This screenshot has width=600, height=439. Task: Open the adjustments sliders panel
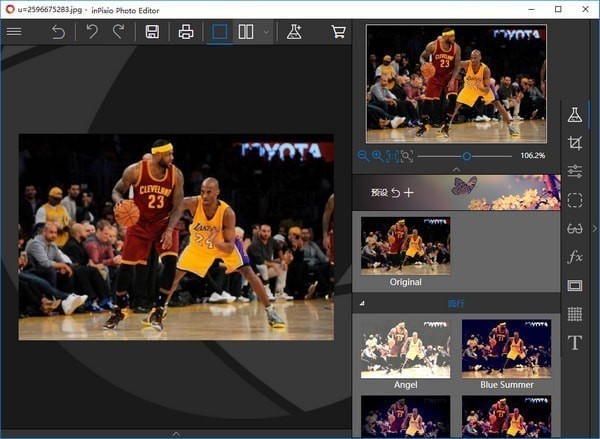tap(575, 172)
